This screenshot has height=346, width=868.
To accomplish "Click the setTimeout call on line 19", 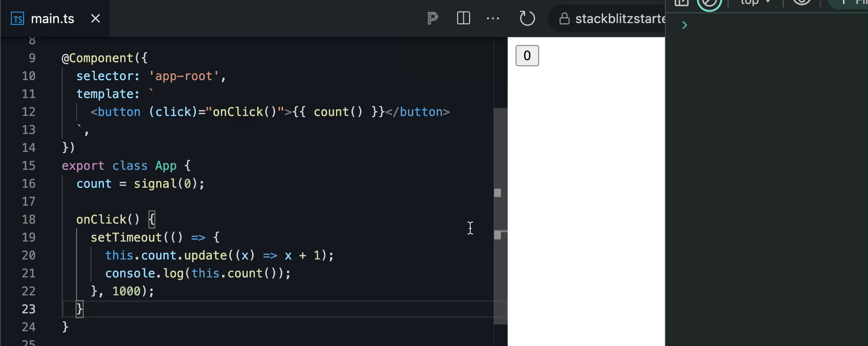I will point(126,238).
